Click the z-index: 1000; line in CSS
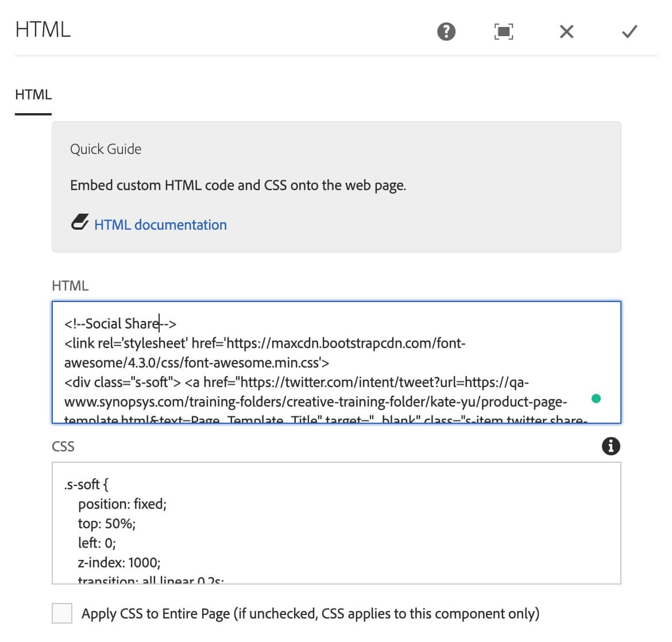Image resolution: width=672 pixels, height=642 pixels. tap(119, 563)
